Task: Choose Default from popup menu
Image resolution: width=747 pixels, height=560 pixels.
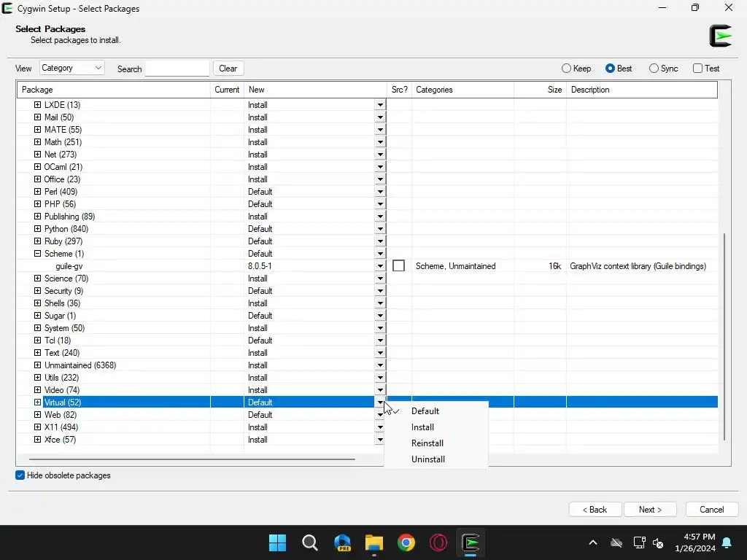Action: pyautogui.click(x=436, y=411)
